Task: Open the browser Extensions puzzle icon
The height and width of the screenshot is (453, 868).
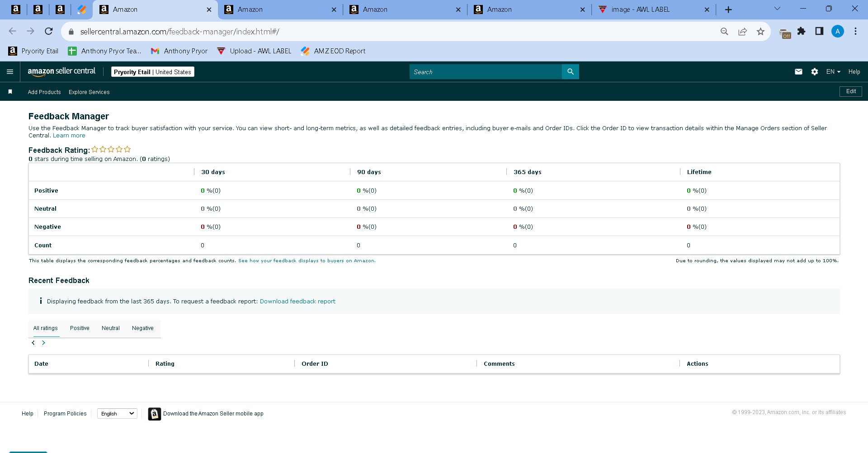Action: pyautogui.click(x=802, y=31)
